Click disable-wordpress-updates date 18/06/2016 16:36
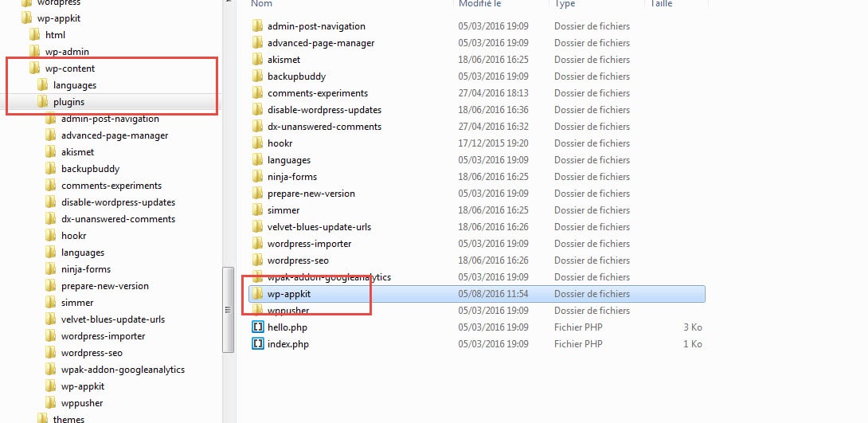868x423 pixels. point(493,110)
